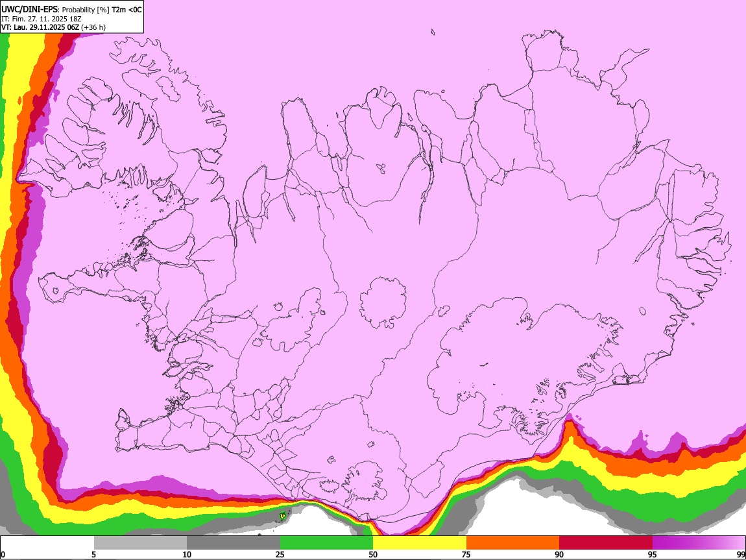The image size is (746, 560).
Task: Click the 'IT: Fim. 27. 11. 2025 18Z' line
Action: (41, 19)
